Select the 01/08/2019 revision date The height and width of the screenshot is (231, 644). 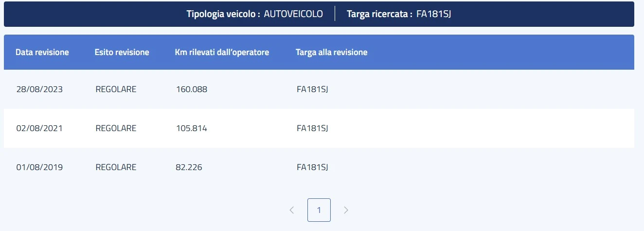(39, 168)
